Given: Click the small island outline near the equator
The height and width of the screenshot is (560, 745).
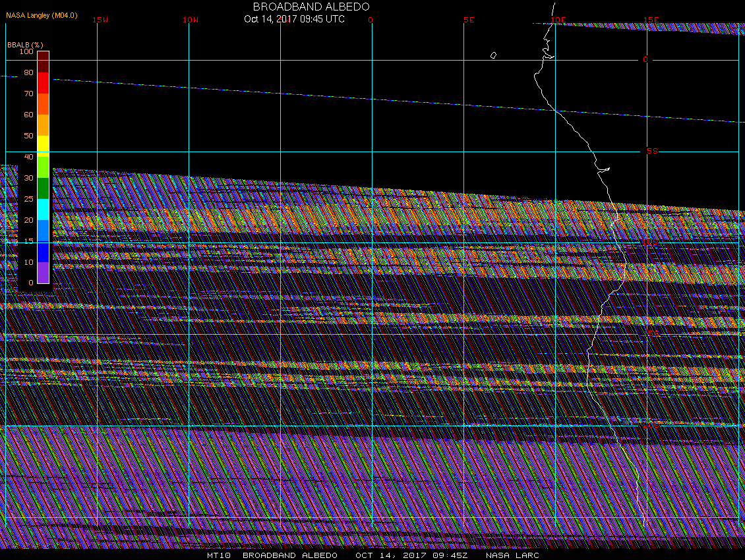Looking at the screenshot, I should [x=493, y=55].
